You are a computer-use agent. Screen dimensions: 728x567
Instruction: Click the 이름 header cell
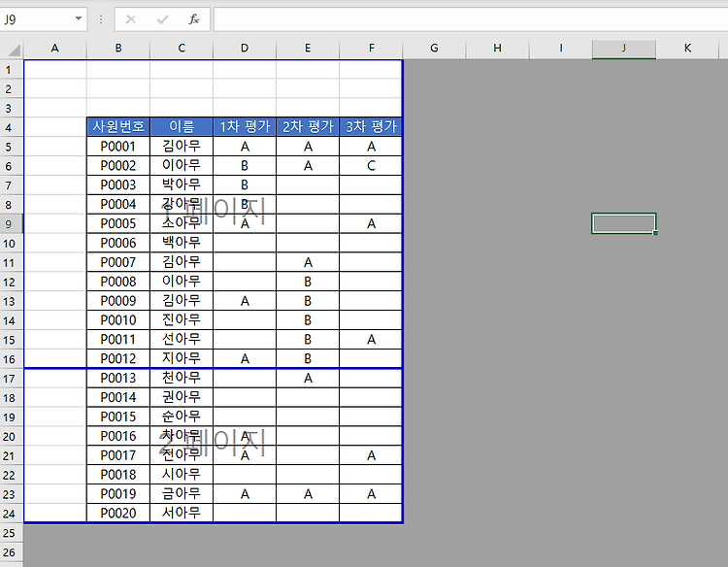point(182,127)
